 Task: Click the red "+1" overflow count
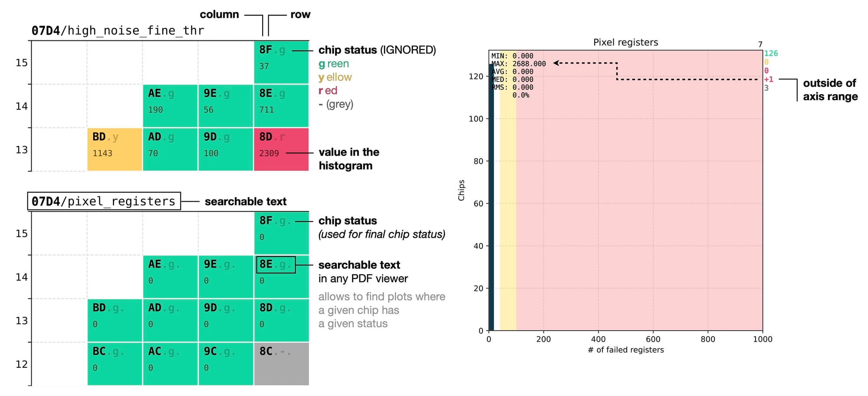click(x=769, y=79)
